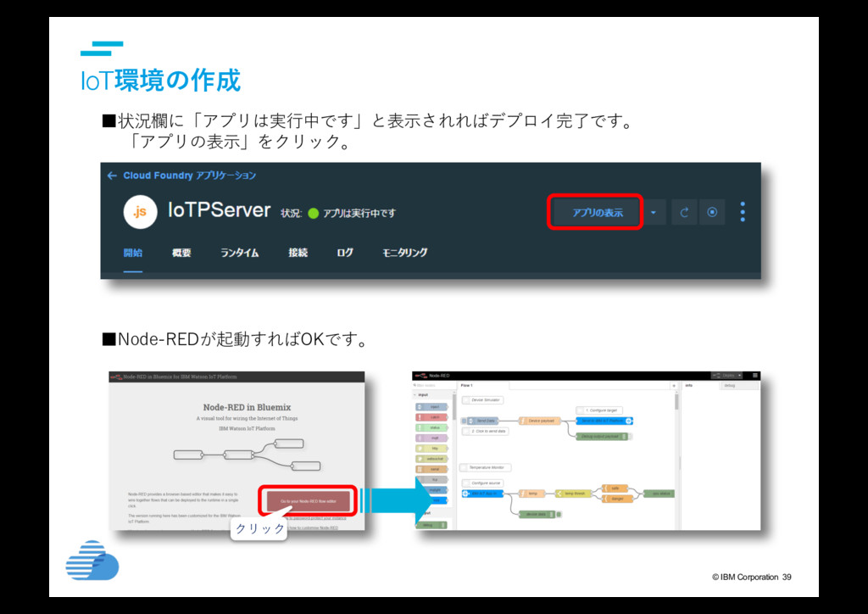868x614 pixels.
Task: Click the Node-RED editor logo
Action: (421, 376)
